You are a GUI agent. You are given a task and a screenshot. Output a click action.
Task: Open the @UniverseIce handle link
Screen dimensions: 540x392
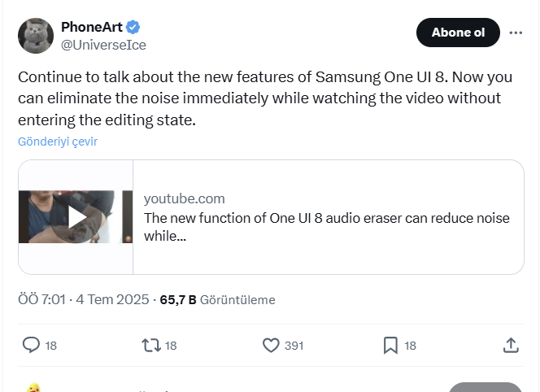pos(103,45)
